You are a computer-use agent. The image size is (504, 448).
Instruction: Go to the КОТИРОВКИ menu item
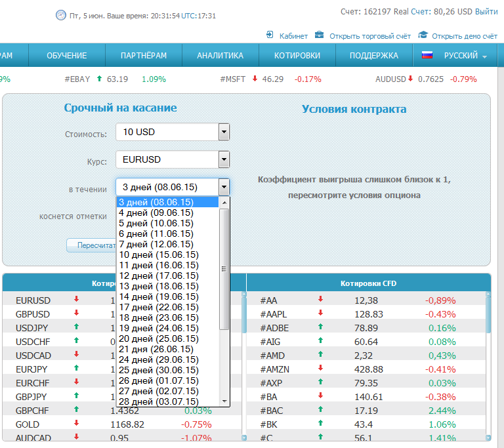(297, 56)
